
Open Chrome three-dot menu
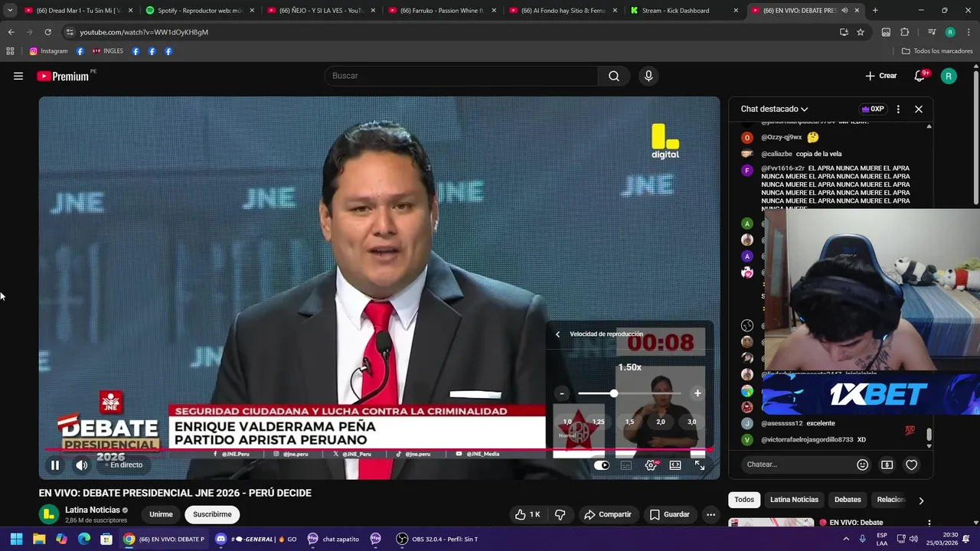[x=968, y=32]
